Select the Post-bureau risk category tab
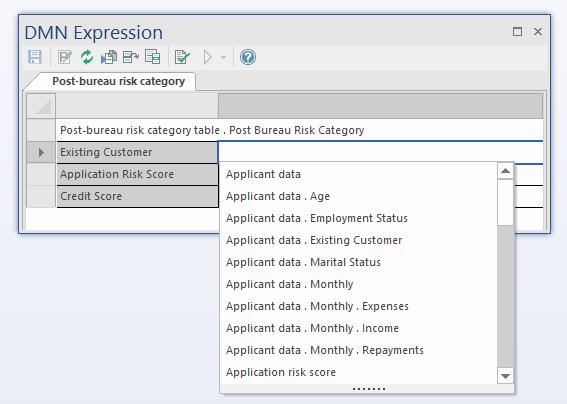Viewport: 567px width, 404px height. [118, 81]
